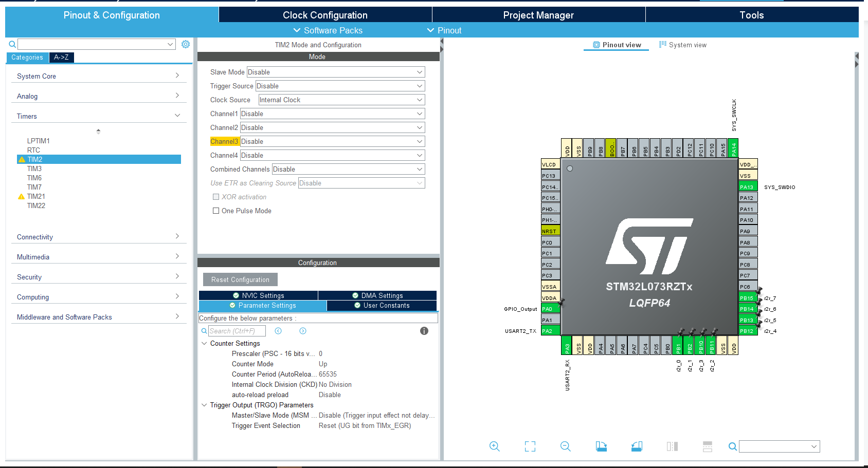Switch the peripheral list to A->Z view
Image resolution: width=868 pixels, height=468 pixels.
[x=61, y=57]
